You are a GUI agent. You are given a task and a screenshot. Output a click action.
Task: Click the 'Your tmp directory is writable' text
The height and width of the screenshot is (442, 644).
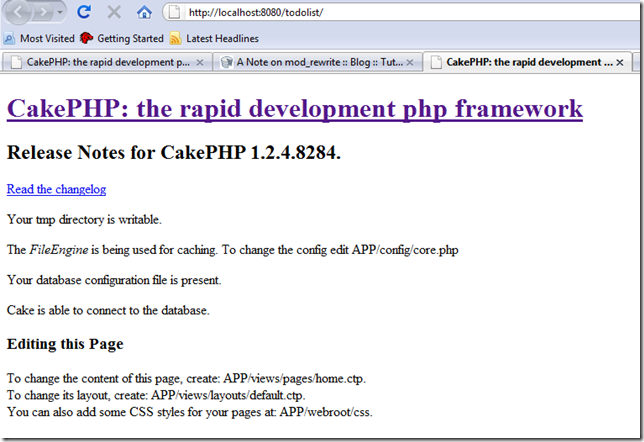click(84, 219)
